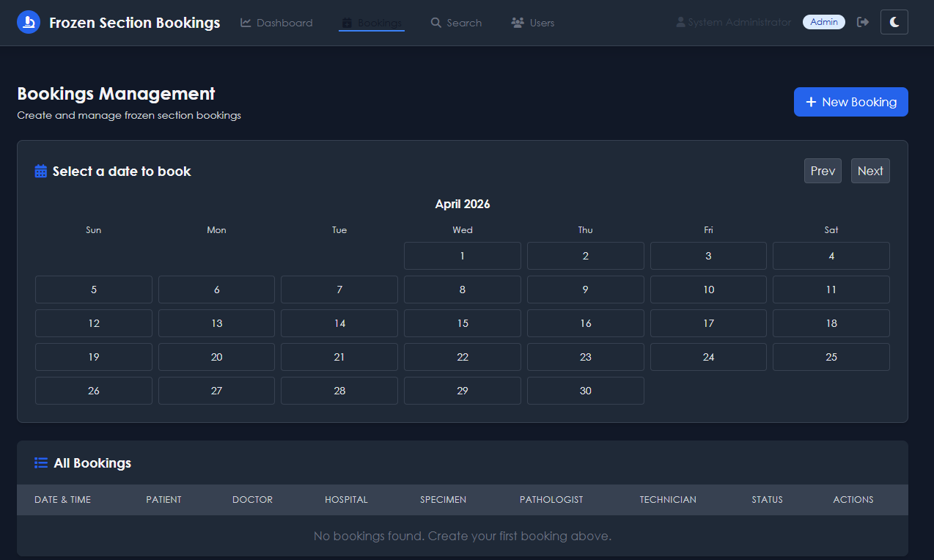Go to the Search page
Image resolution: width=934 pixels, height=560 pixels.
click(456, 23)
